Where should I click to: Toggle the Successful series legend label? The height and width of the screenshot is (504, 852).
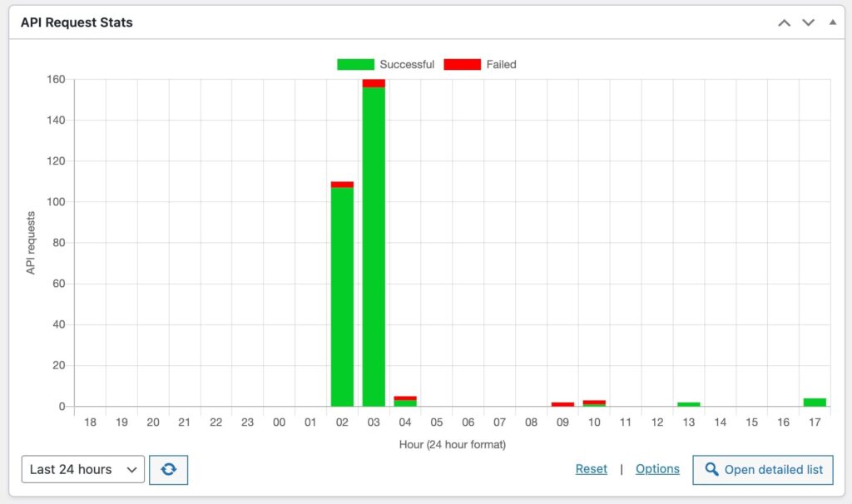tap(407, 64)
